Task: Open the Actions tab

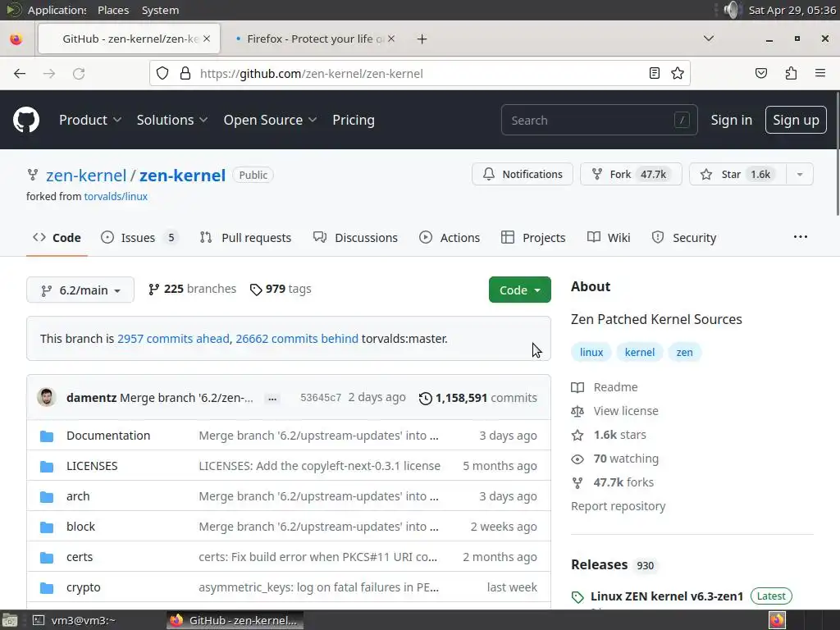Action: click(x=450, y=237)
